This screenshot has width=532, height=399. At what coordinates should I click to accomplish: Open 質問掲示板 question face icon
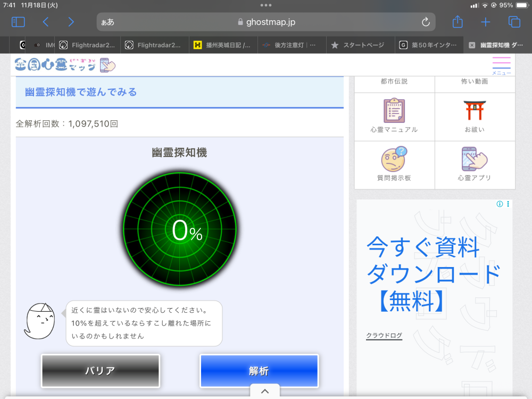(x=394, y=159)
